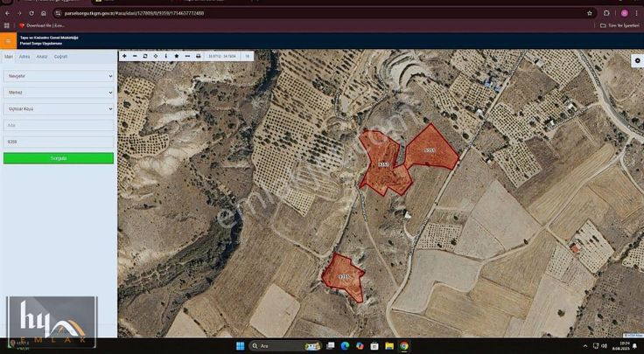Open map settings gear icon
This screenshot has height=354, width=644.
coord(637,60)
